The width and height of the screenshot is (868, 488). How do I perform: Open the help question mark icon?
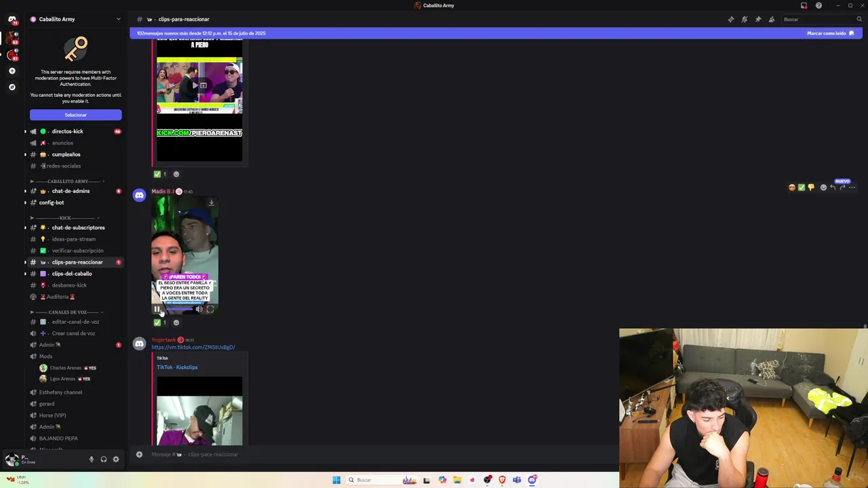point(818,5)
